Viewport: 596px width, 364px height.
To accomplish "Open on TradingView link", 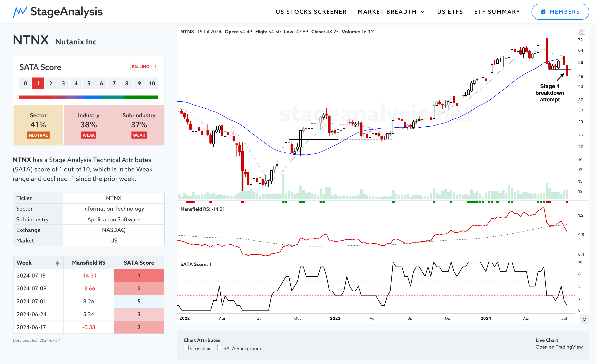I will coord(559,347).
